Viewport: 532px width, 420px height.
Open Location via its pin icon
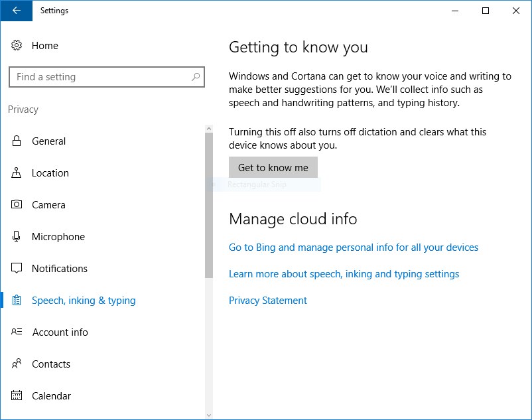tap(17, 173)
